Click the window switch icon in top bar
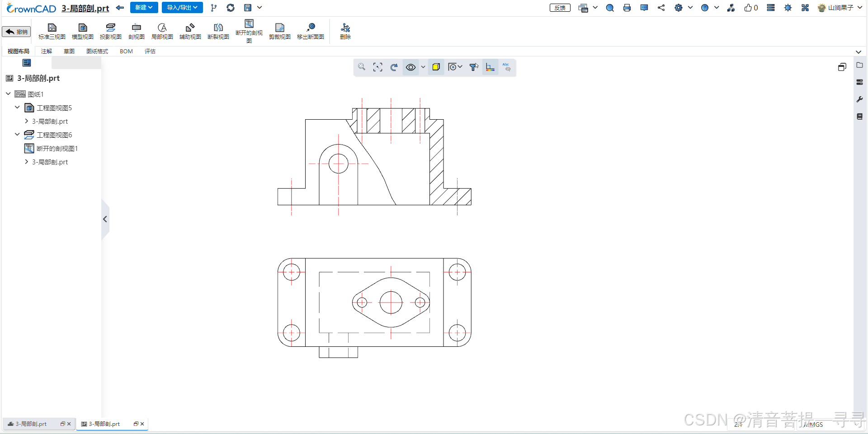 (x=583, y=8)
